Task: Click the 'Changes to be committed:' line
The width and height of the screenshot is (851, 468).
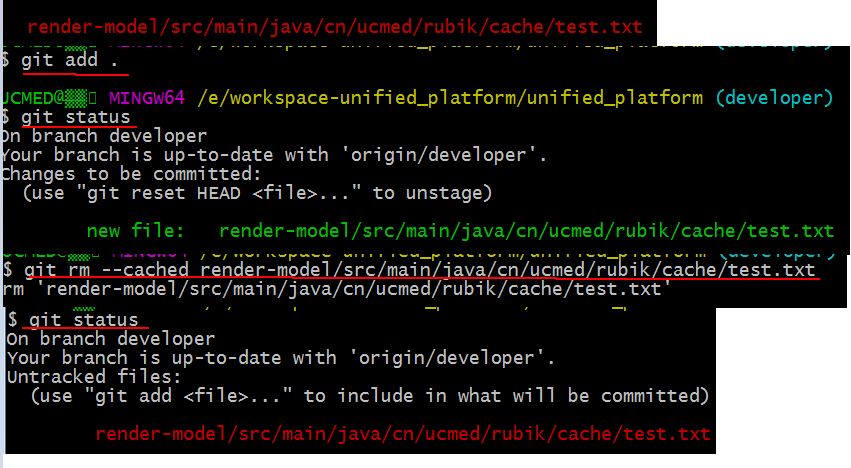Action: (130, 174)
